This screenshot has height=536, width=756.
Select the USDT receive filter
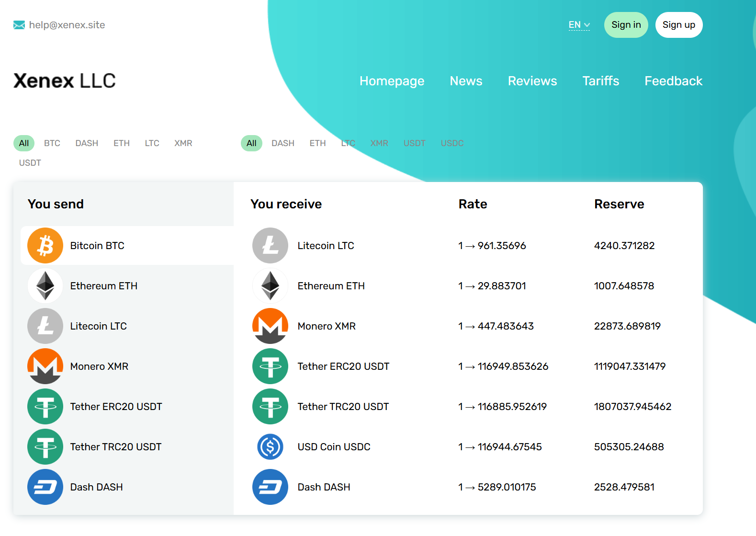click(x=415, y=143)
